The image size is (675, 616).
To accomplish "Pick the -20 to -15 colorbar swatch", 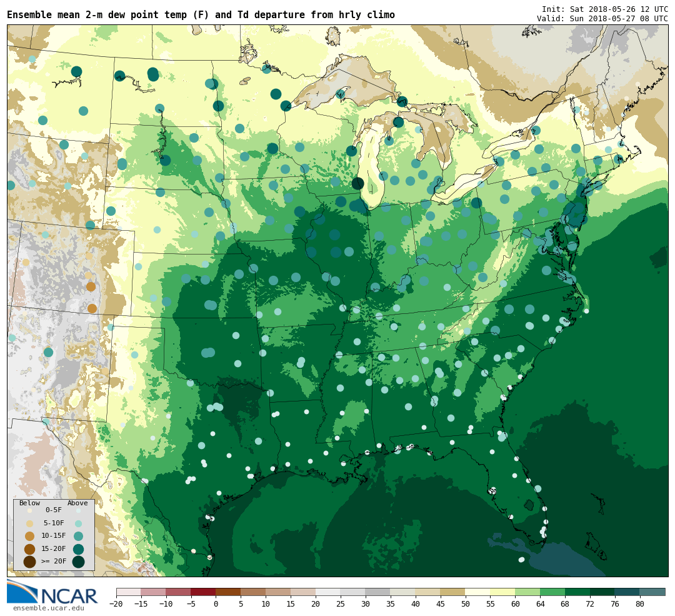I will pos(128,592).
